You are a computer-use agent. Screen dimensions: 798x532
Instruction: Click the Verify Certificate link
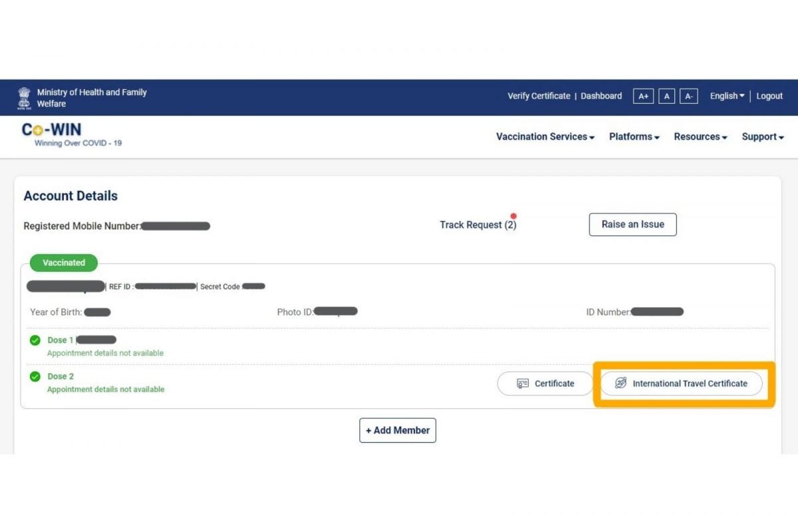point(539,96)
